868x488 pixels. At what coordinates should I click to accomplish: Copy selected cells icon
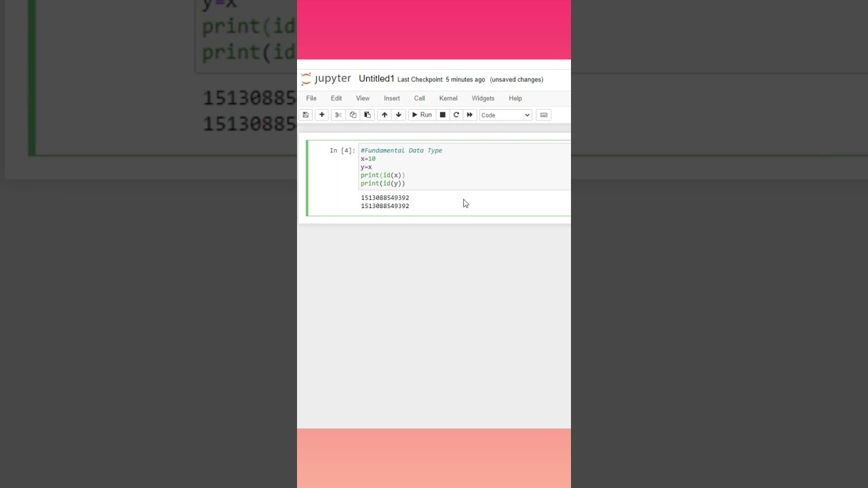tap(353, 115)
